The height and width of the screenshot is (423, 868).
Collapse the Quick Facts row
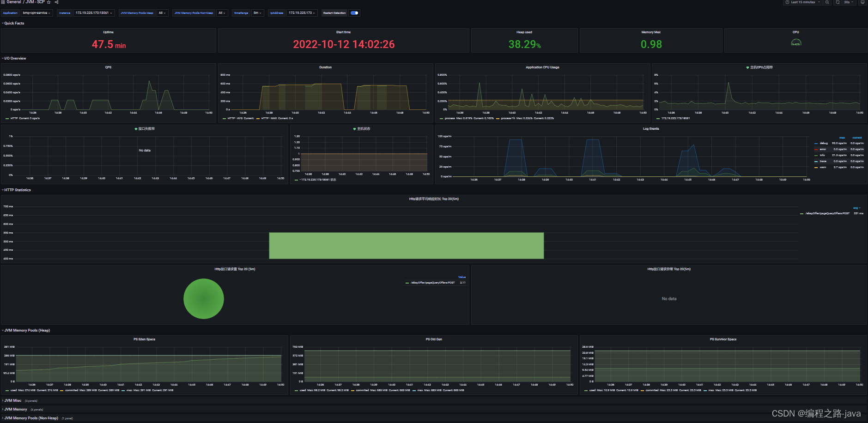pos(13,23)
